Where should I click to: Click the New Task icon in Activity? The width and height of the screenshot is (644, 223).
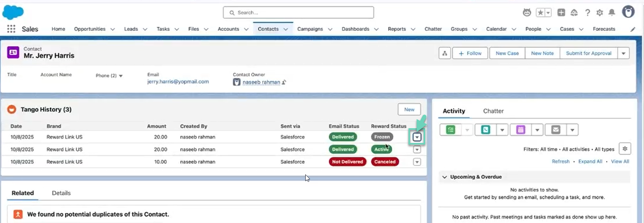click(450, 130)
